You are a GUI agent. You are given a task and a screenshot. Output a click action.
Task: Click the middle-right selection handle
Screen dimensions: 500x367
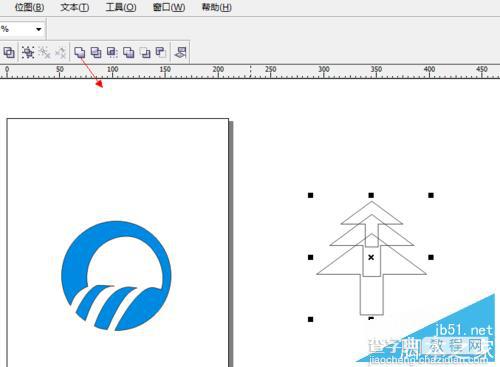[x=431, y=257]
